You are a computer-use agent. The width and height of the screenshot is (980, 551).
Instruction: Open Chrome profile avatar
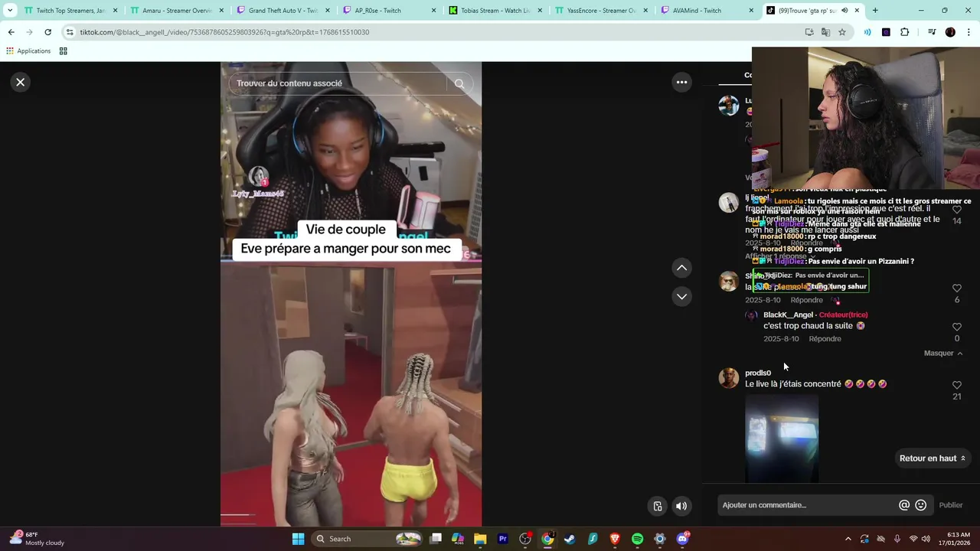point(950,32)
